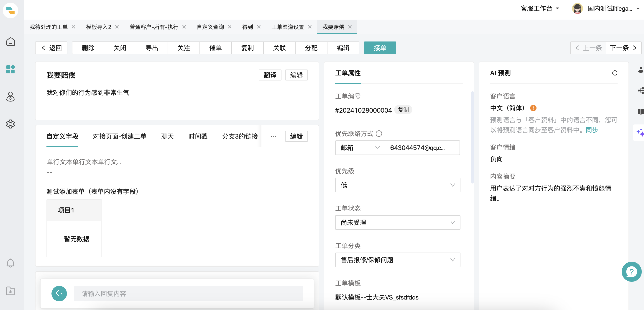Image resolution: width=644 pixels, height=310 pixels.
Task: Open the workbench grid icon in sidebar
Action: 10,69
